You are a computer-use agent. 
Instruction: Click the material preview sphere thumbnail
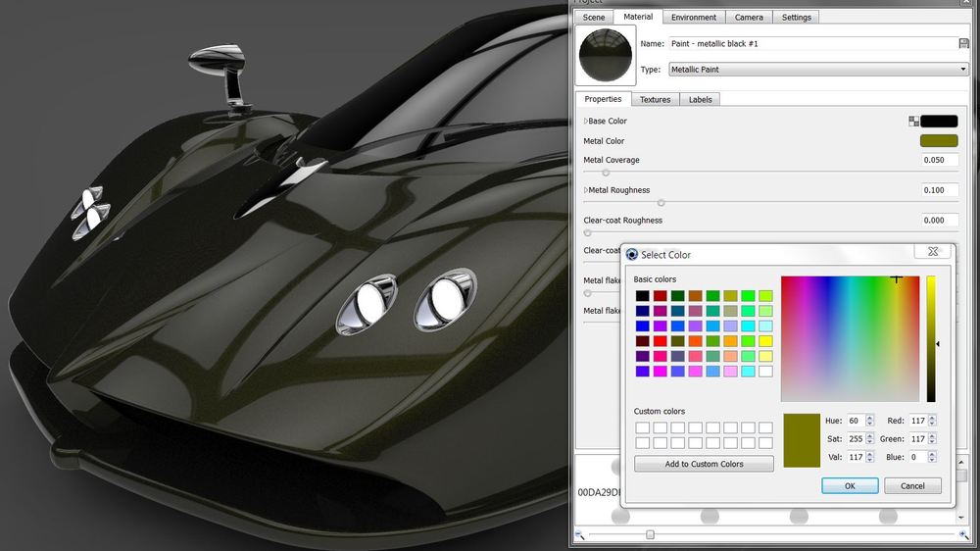607,55
